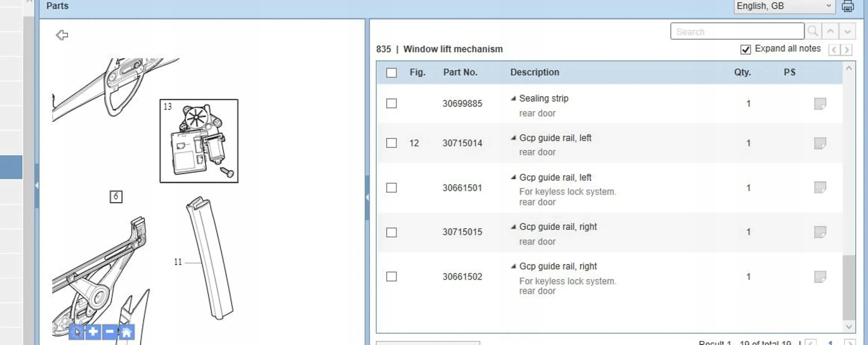Open note icon for part 30661502
Image resolution: width=868 pixels, height=345 pixels.
click(820, 277)
